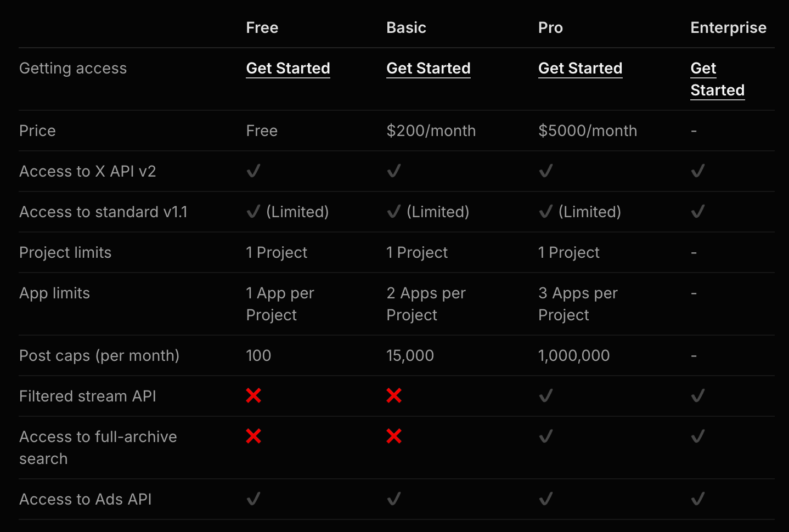Click the Enterprise checkmark for Access to Ads API

(x=697, y=499)
